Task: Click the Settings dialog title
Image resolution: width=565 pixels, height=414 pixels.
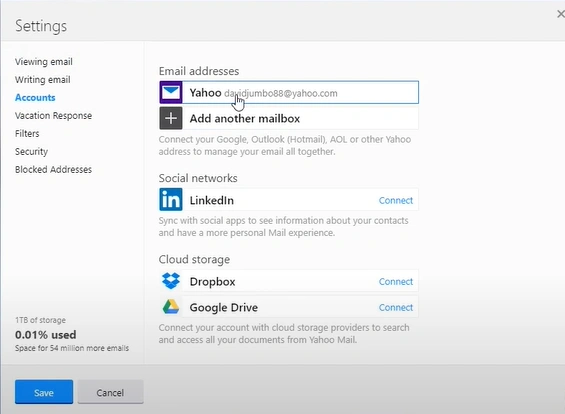Action: tap(41, 26)
